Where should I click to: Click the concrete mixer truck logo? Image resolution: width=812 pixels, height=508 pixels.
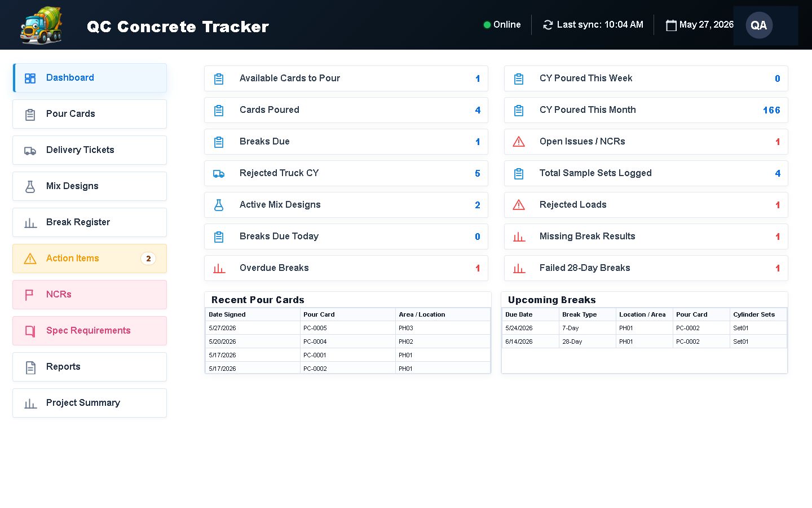pos(41,25)
